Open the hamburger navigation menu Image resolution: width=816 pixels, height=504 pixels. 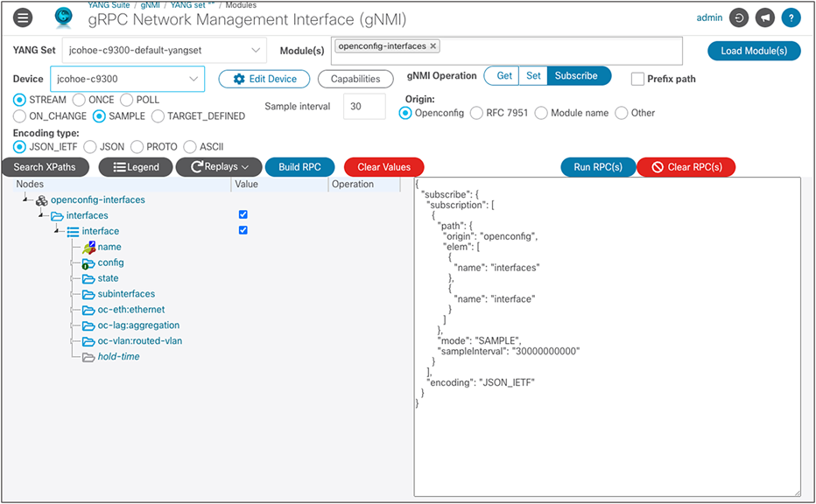click(x=23, y=17)
